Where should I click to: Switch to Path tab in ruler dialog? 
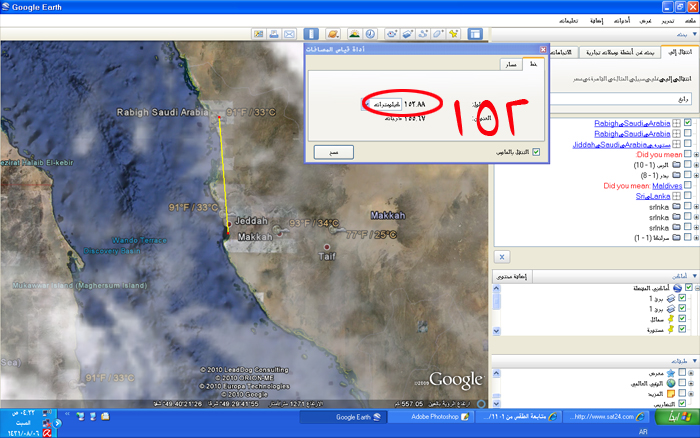pyautogui.click(x=511, y=65)
